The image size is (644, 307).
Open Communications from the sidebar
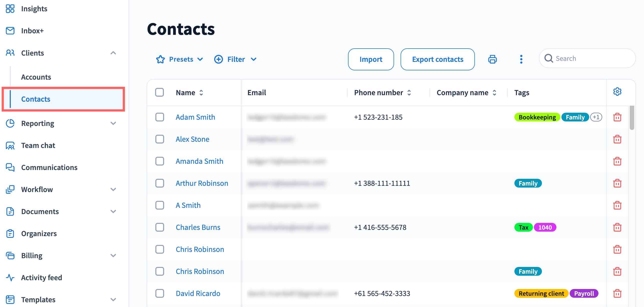pyautogui.click(x=49, y=168)
